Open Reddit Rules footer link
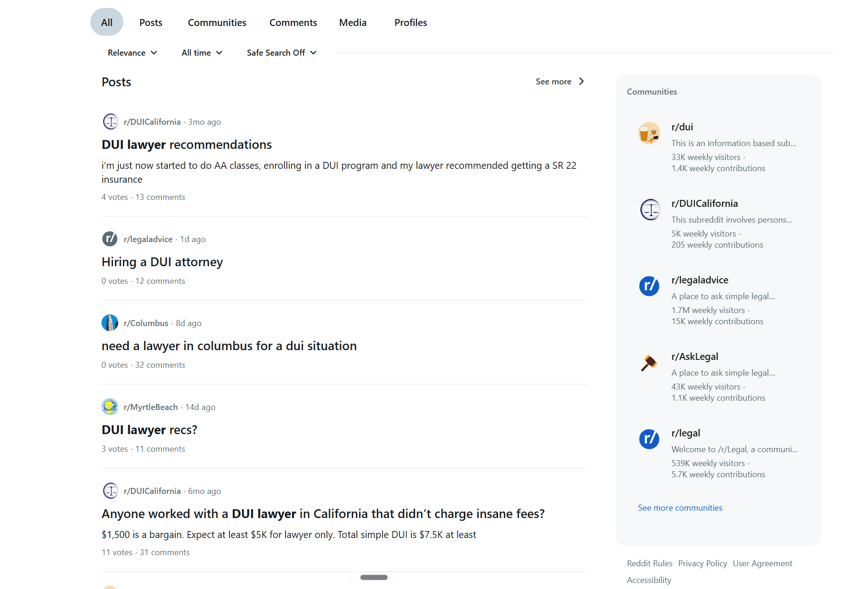 click(650, 563)
